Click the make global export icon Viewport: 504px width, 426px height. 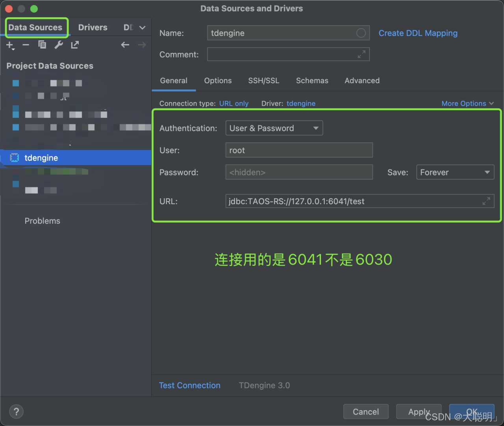coord(75,45)
